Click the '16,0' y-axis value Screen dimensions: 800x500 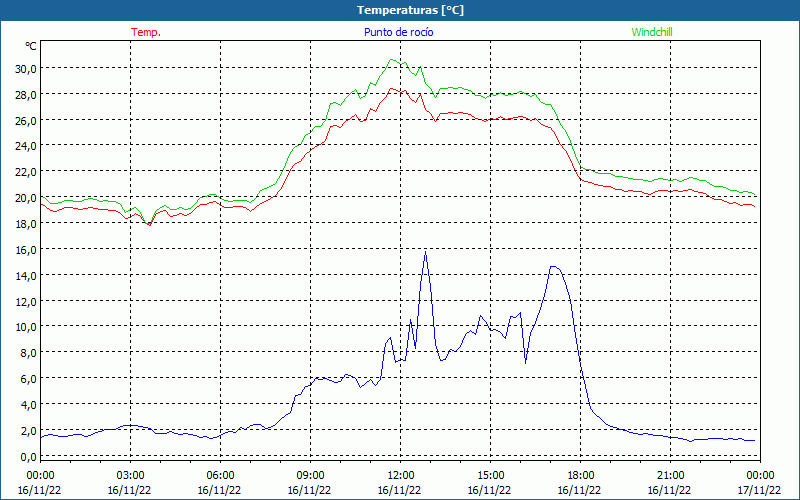[25, 250]
